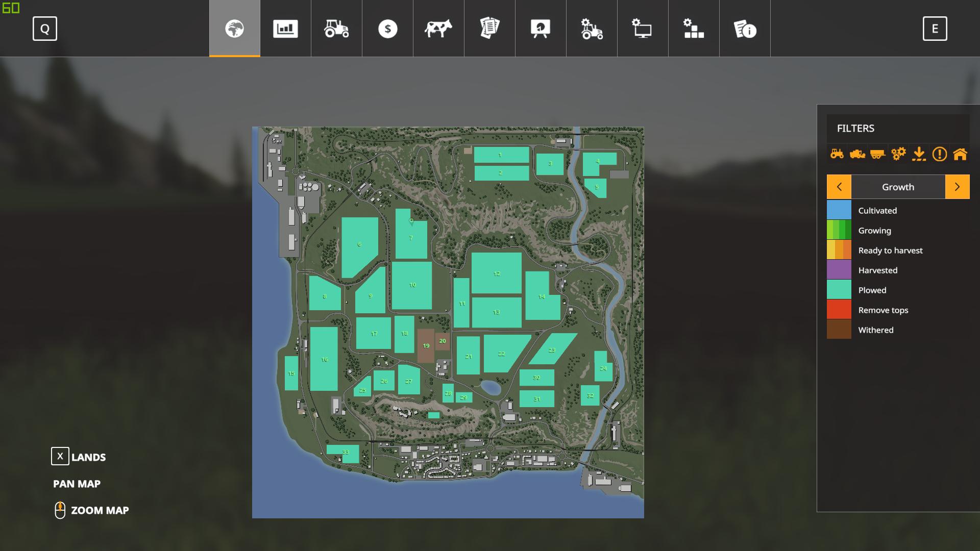The width and height of the screenshot is (980, 551).
Task: Open the display settings monitor tab
Action: [x=643, y=29]
